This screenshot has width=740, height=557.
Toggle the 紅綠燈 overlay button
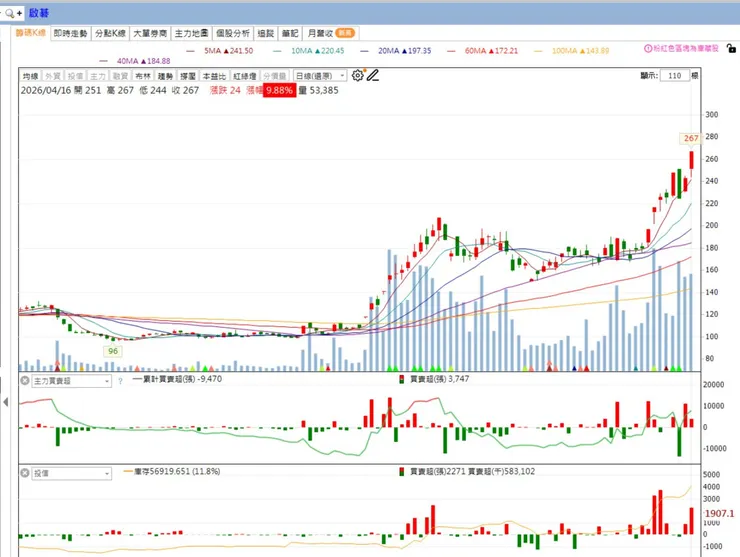pos(244,76)
